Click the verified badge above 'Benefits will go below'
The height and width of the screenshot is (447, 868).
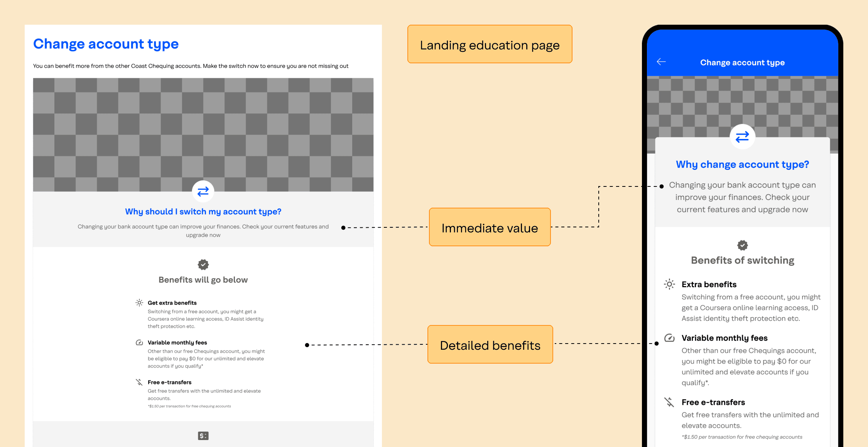coord(203,265)
